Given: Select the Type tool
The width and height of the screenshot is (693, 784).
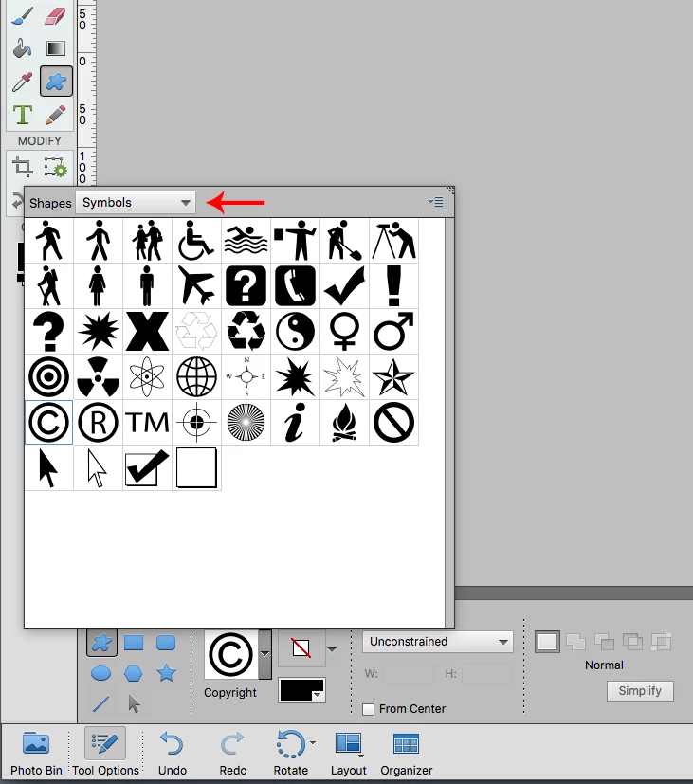Looking at the screenshot, I should tap(23, 115).
